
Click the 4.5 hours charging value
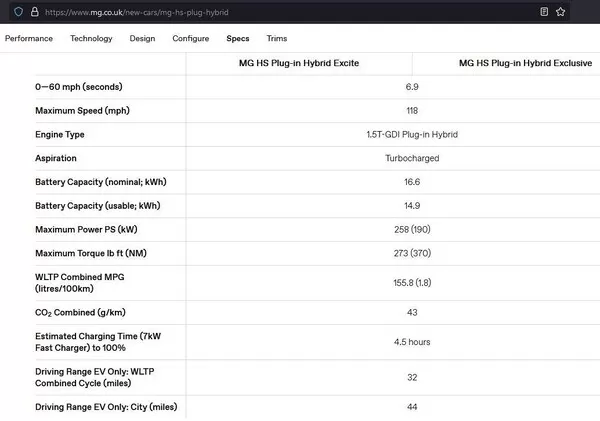click(x=412, y=342)
